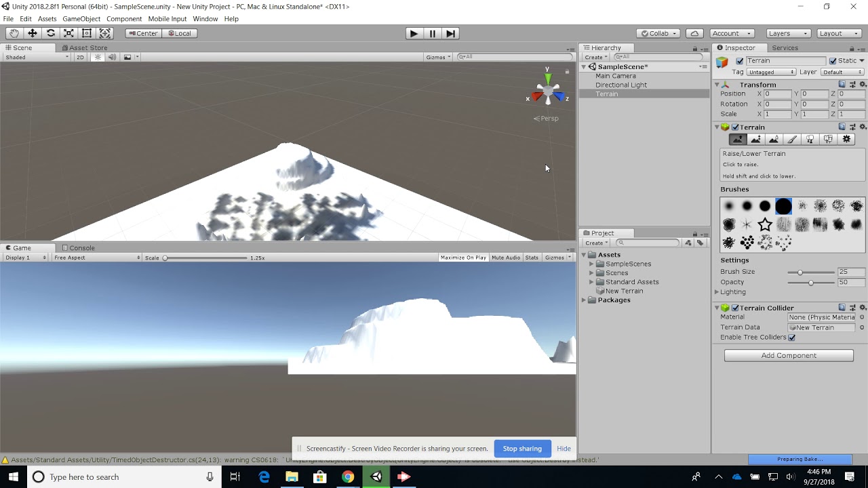Select the Scale tool
Screen dimensions: 868x488
(68, 33)
